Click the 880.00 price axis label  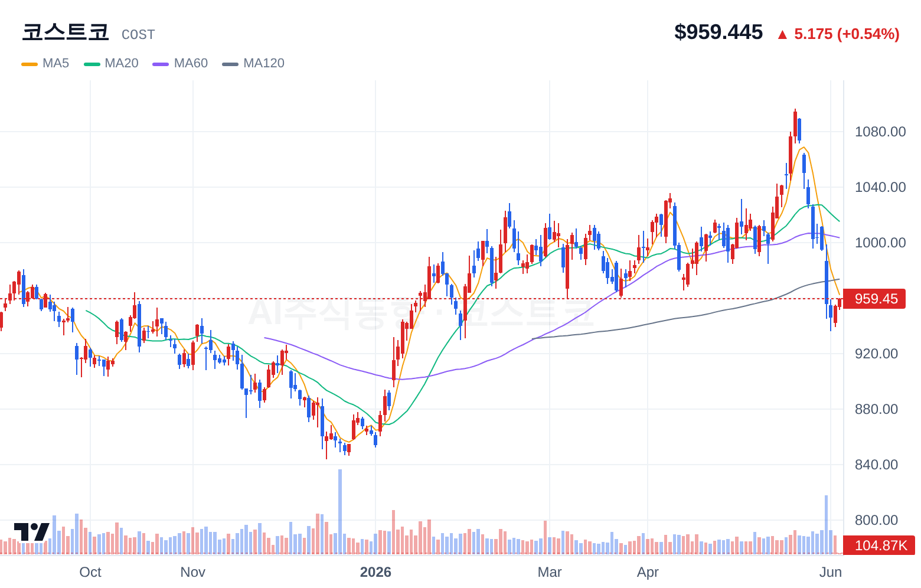(876, 409)
